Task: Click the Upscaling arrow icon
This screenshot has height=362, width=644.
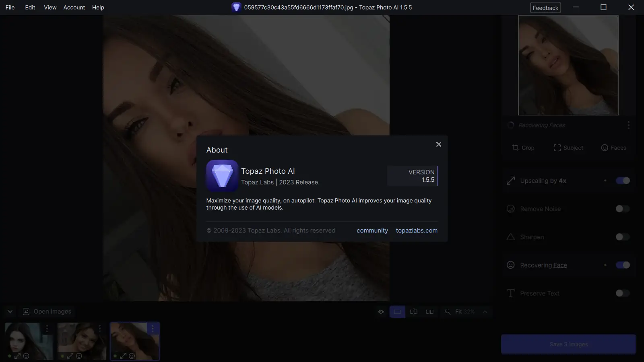Action: [511, 181]
